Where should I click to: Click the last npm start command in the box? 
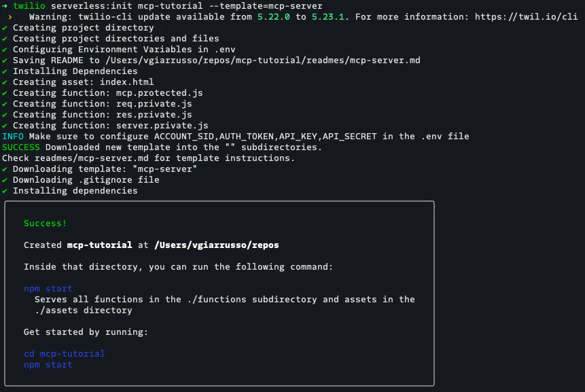pos(48,365)
